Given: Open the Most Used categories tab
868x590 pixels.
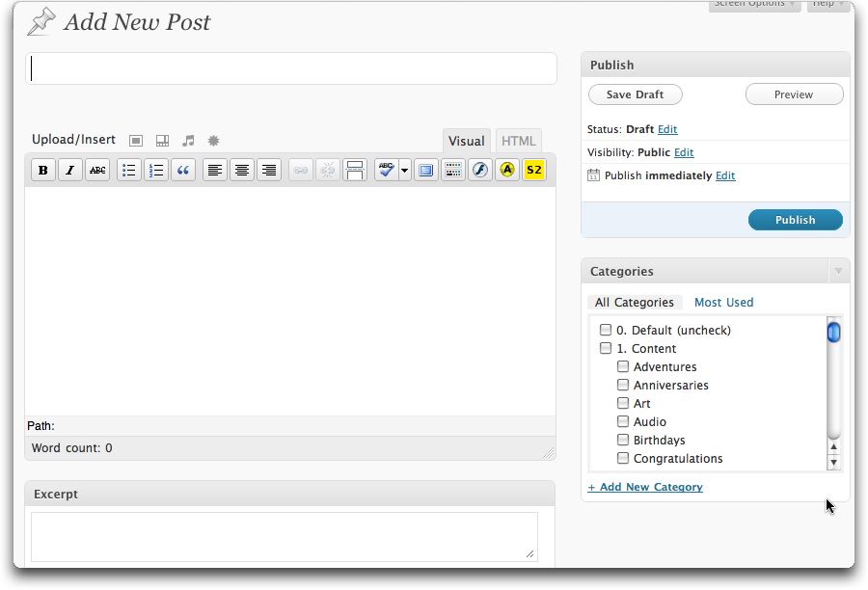Looking at the screenshot, I should (723, 303).
